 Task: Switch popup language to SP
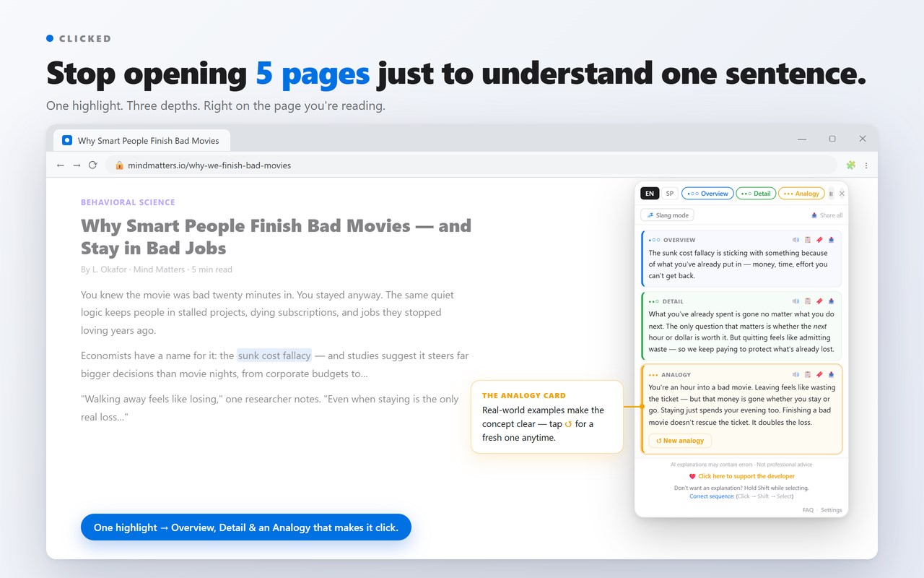669,194
